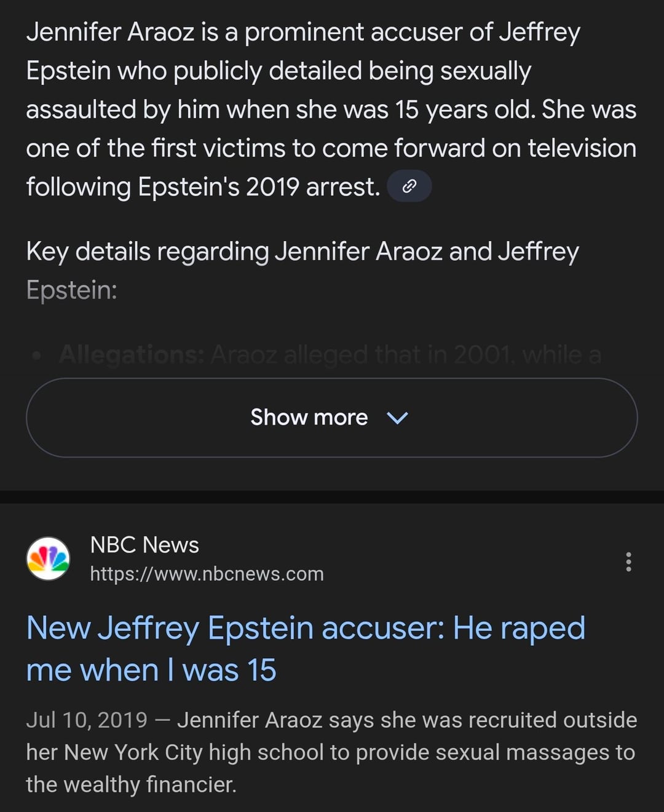Open the "New Jeffrey Epstein accuser" headline link
Image resolution: width=664 pixels, height=812 pixels.
(306, 628)
